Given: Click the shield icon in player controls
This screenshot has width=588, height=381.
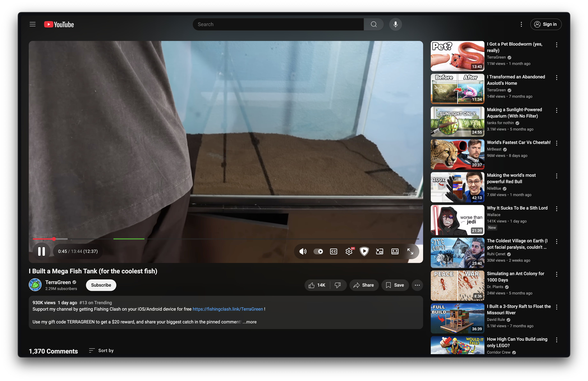Looking at the screenshot, I should tap(364, 251).
